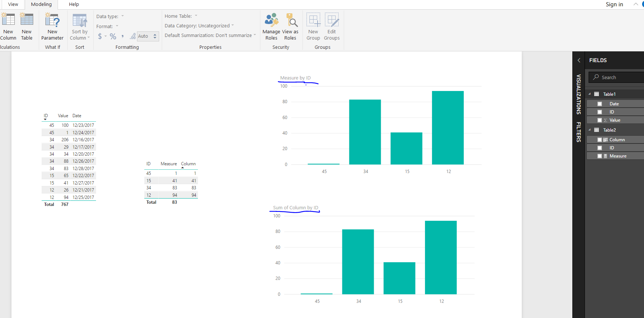Image resolution: width=644 pixels, height=318 pixels.
Task: Sort table by Column header
Action: [x=188, y=164]
